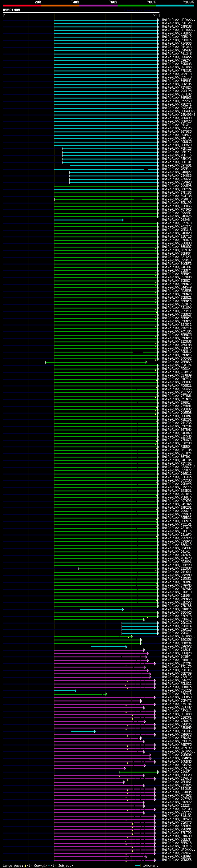Click the green alignment bar of Q5ENS9
197x868 pixels.
point(96,362)
